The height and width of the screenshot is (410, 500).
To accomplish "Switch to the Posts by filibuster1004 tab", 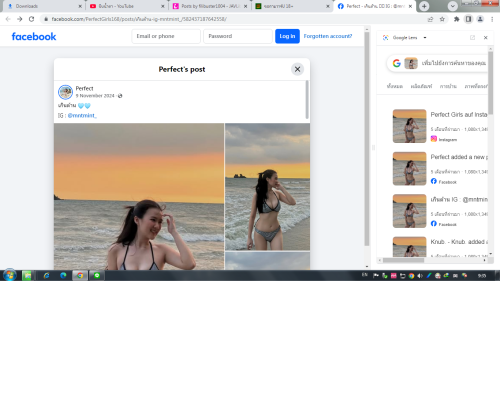I will tap(208, 6).
